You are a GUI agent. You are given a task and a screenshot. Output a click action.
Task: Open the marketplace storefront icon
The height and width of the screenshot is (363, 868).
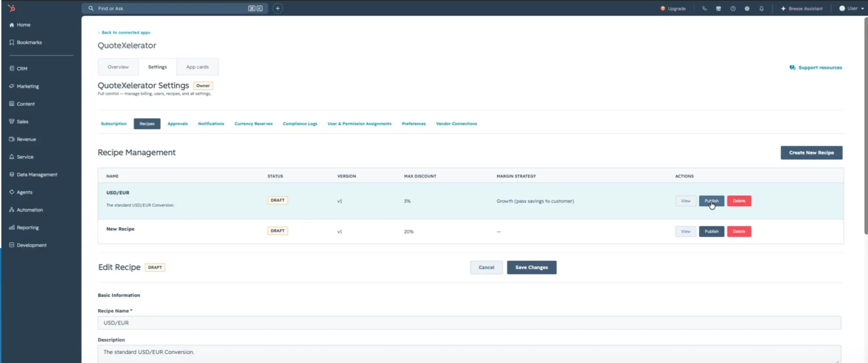718,8
